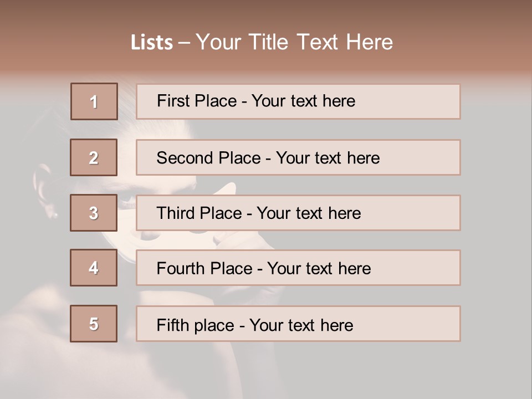Click the Third Place text bar
Screen dimensions: 532x399
[298, 213]
